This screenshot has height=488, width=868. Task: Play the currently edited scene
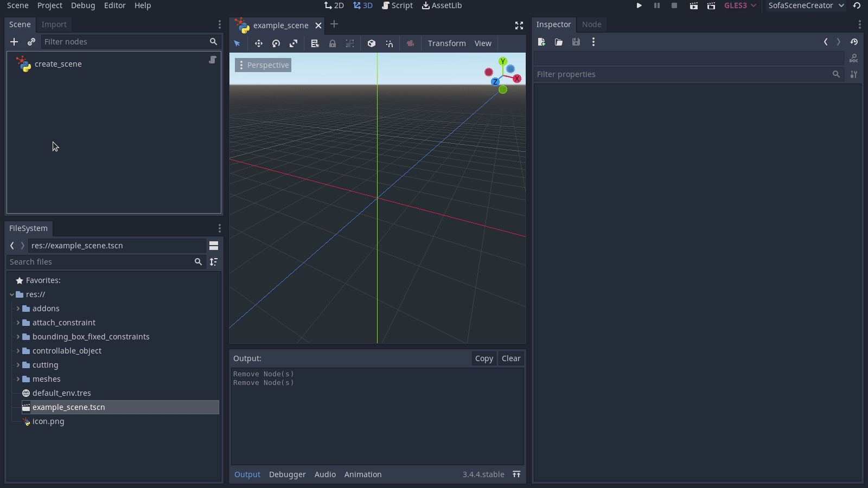tap(693, 5)
